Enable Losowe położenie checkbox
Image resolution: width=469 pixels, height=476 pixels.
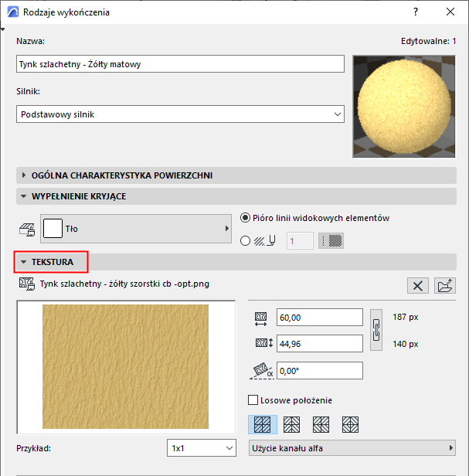(253, 400)
